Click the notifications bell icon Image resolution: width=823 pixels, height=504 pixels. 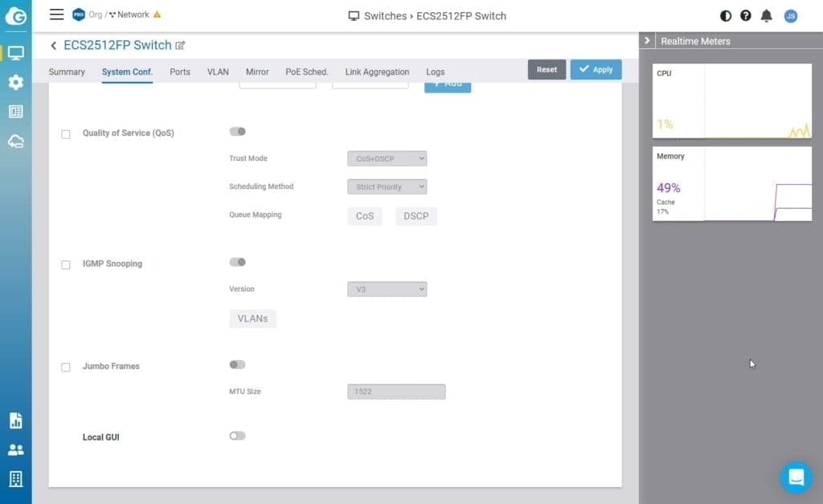coord(767,15)
